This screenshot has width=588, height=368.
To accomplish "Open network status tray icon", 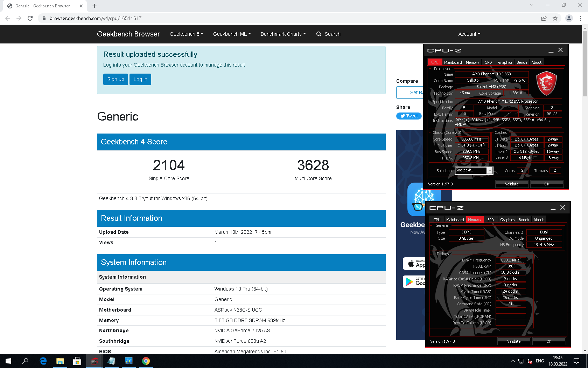I will point(521,361).
